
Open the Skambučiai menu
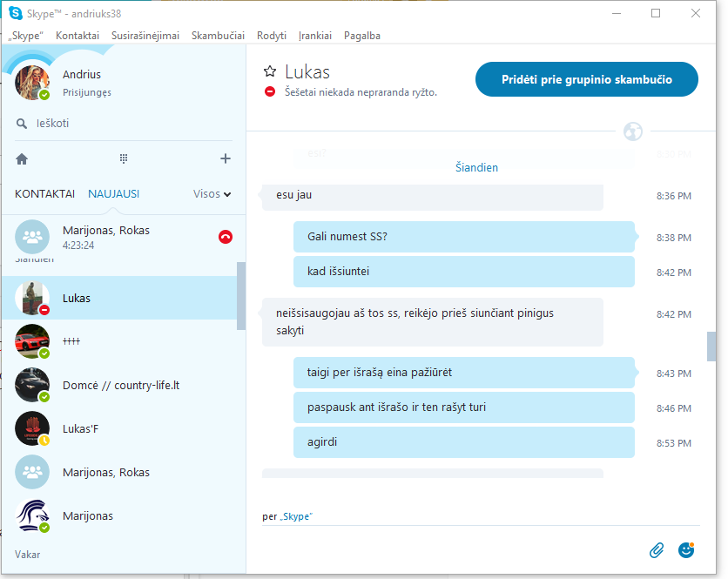click(219, 36)
